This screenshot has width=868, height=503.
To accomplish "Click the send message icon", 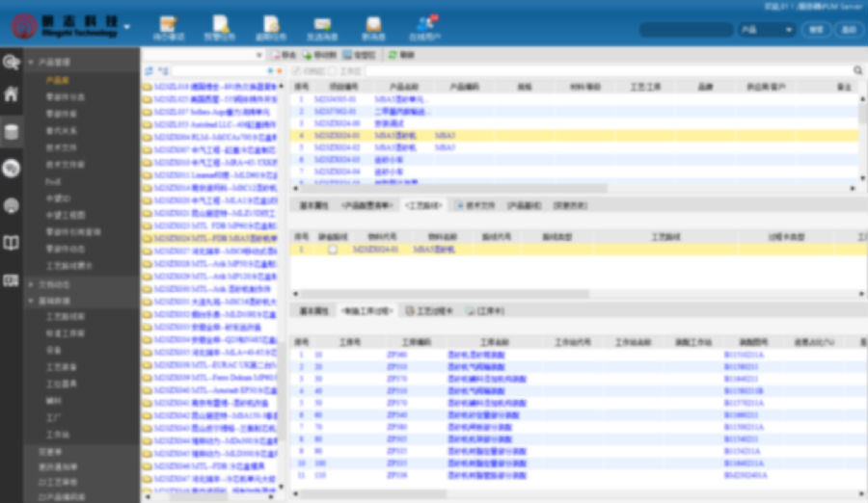I will tap(322, 24).
